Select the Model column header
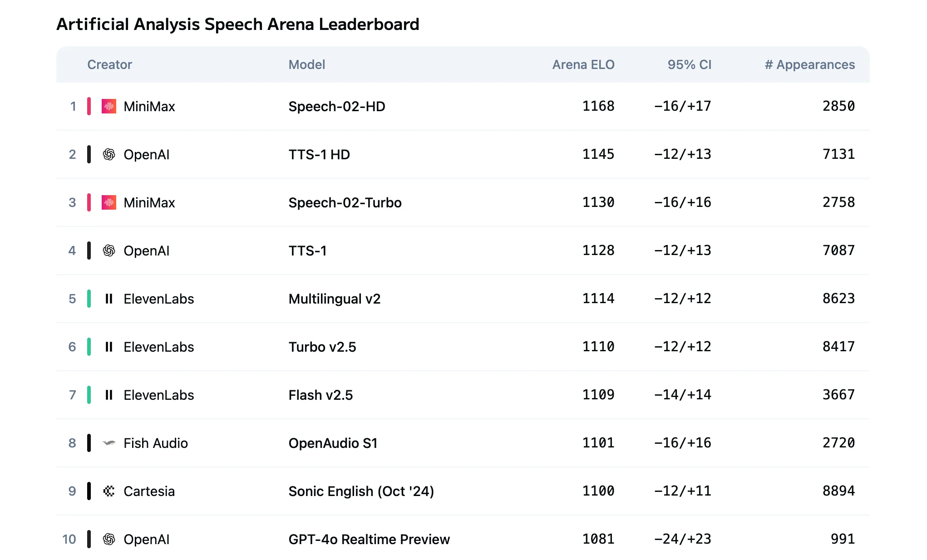The image size is (927, 560). pos(307,64)
